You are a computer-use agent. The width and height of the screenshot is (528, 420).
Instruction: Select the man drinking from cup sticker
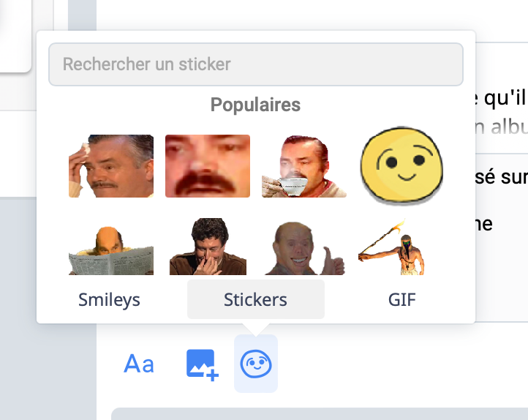click(304, 166)
